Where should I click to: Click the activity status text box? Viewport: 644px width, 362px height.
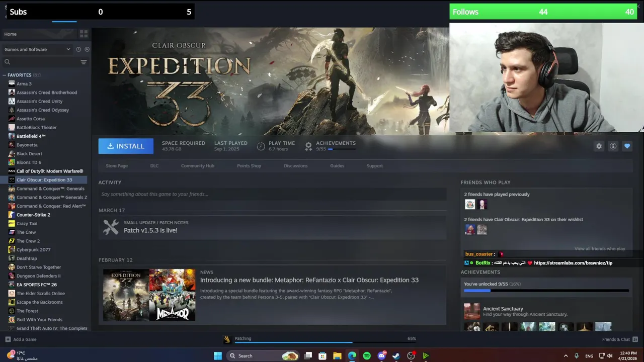pos(272,194)
